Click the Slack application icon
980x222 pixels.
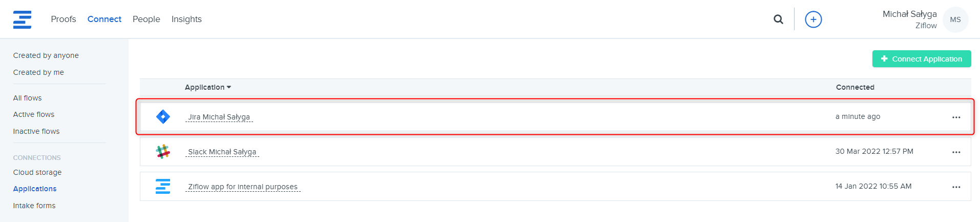tap(163, 152)
